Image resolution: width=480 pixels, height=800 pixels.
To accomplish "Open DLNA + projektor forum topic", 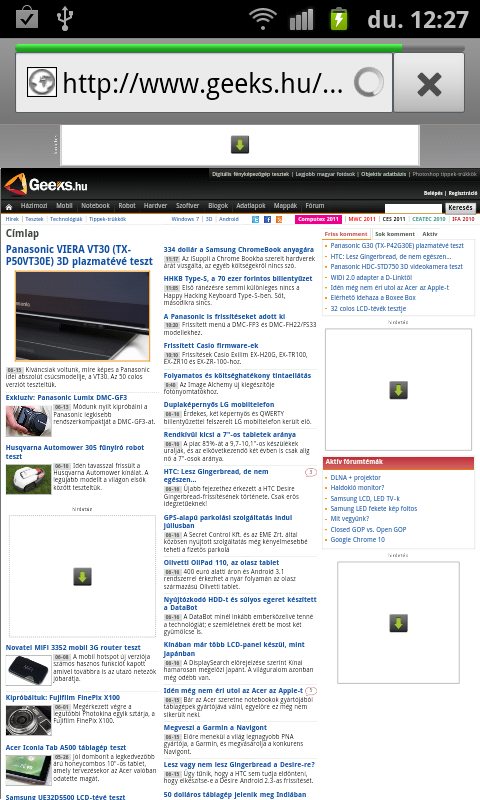I will [356, 478].
